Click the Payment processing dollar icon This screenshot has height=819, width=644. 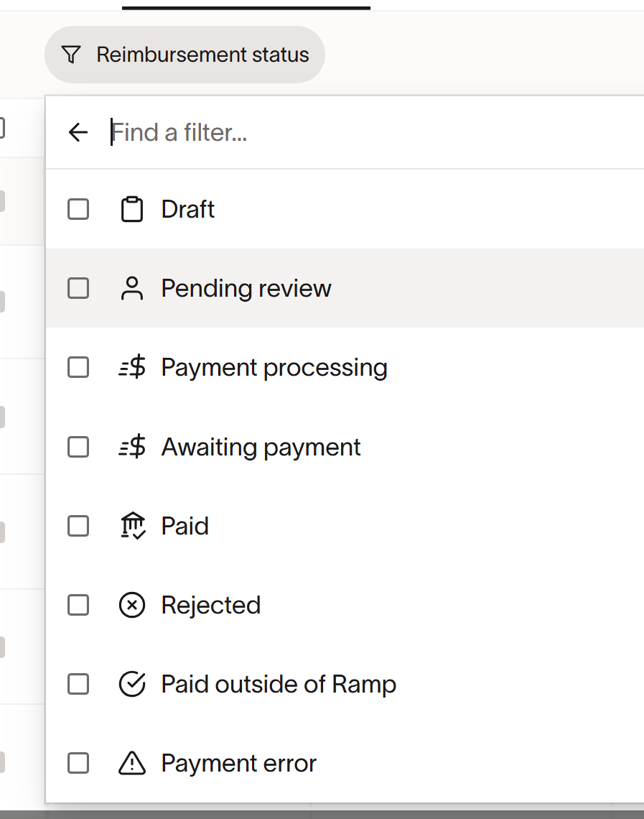132,368
